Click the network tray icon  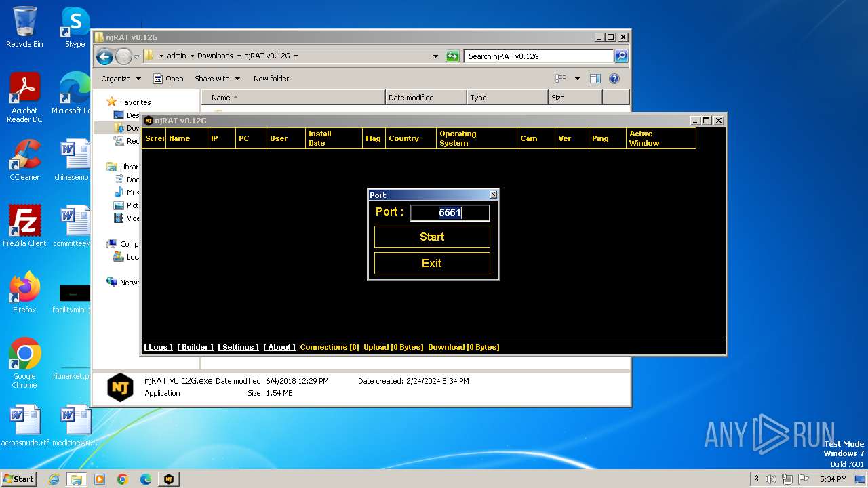pyautogui.click(x=787, y=479)
